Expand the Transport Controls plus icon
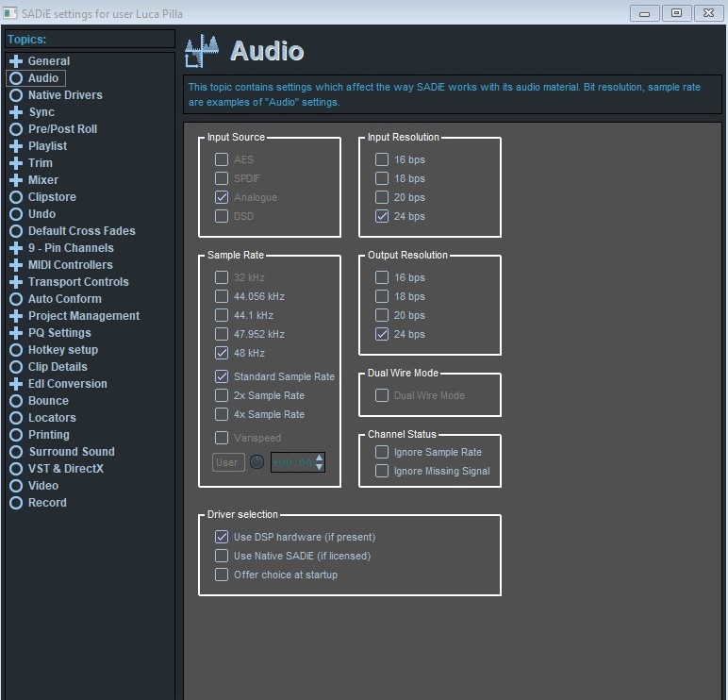 tap(16, 282)
